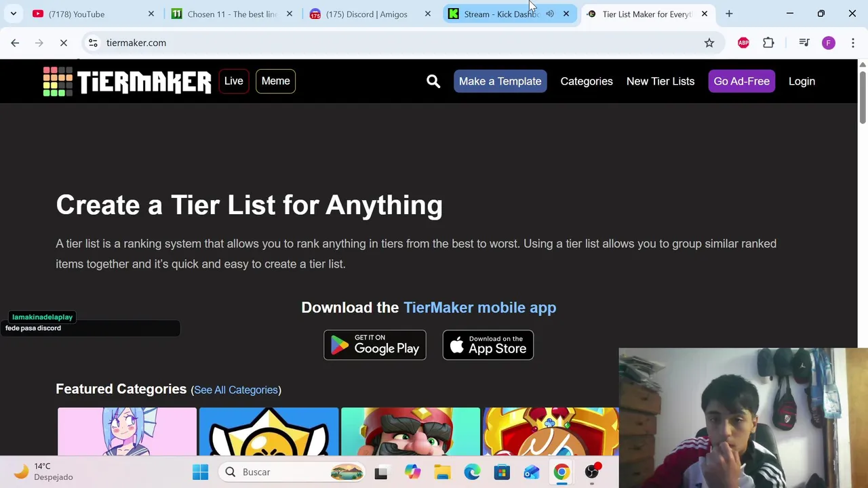Open Outlook from the taskbar
Image resolution: width=868 pixels, height=488 pixels.
(x=531, y=472)
